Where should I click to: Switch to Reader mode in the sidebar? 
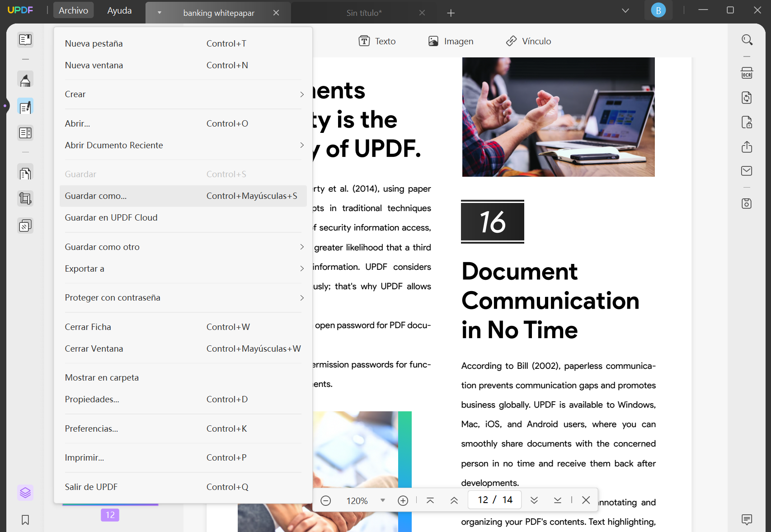pyautogui.click(x=25, y=40)
